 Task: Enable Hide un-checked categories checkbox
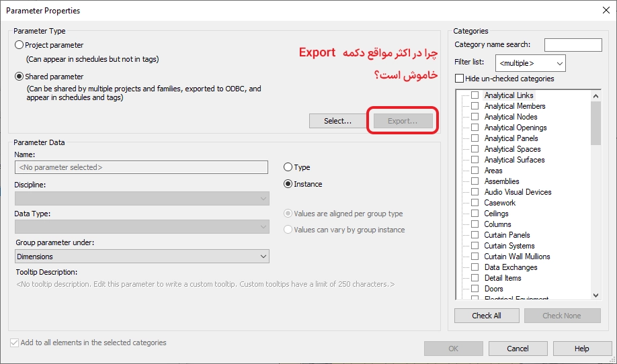click(x=460, y=79)
